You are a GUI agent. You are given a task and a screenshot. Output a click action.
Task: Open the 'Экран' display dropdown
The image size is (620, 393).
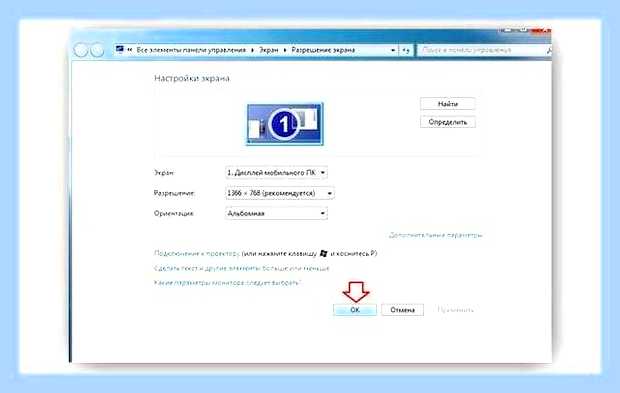point(276,173)
